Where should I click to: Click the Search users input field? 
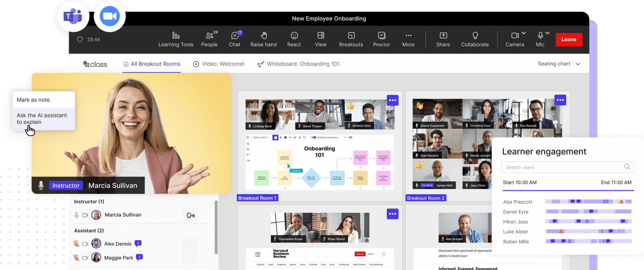(563, 167)
